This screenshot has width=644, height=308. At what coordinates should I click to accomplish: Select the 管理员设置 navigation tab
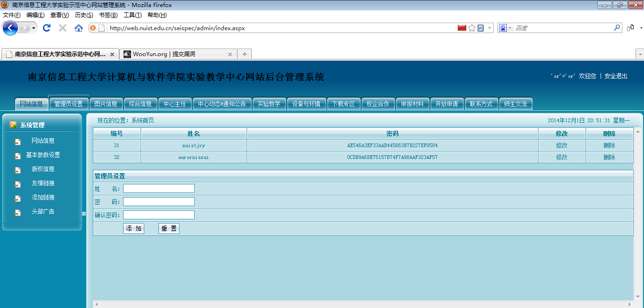(68, 104)
